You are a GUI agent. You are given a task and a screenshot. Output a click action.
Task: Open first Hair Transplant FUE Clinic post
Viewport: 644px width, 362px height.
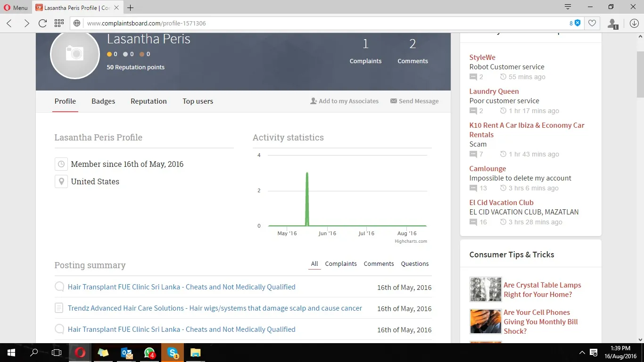182,287
